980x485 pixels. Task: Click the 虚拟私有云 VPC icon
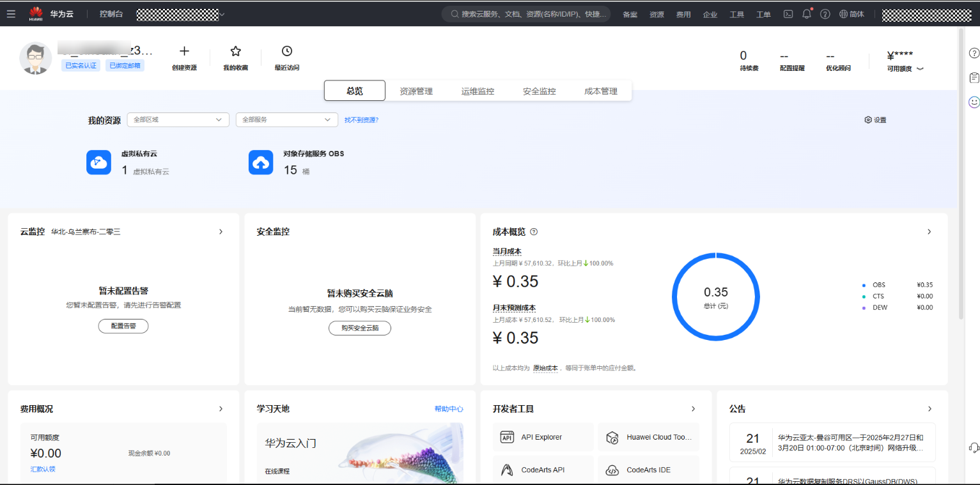point(98,162)
